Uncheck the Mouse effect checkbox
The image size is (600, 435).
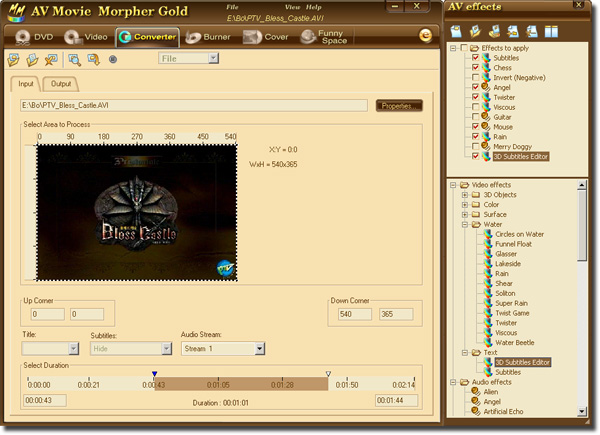(x=475, y=127)
